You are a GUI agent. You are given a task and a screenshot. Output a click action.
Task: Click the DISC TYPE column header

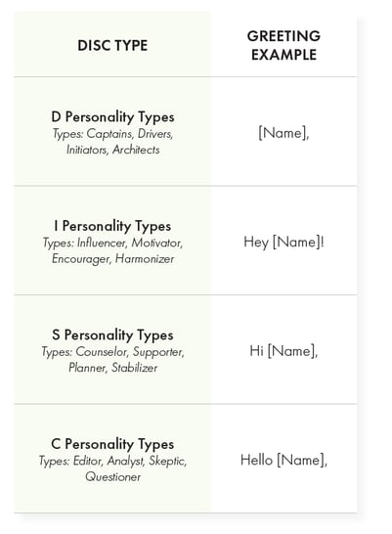(112, 45)
